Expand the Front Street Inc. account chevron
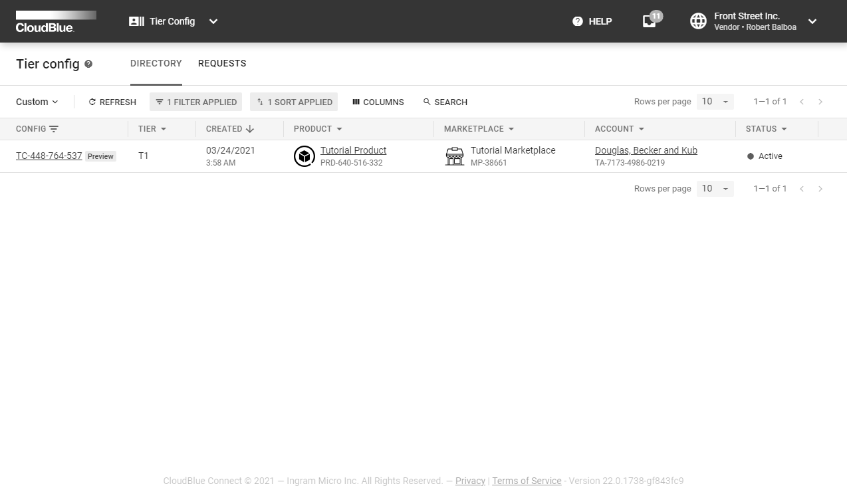This screenshot has height=504, width=847. click(x=812, y=21)
